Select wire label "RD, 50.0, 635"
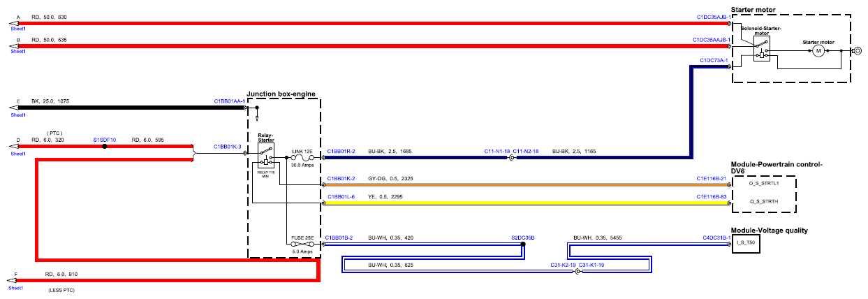Viewport: 868px width, 299px height. (x=50, y=40)
